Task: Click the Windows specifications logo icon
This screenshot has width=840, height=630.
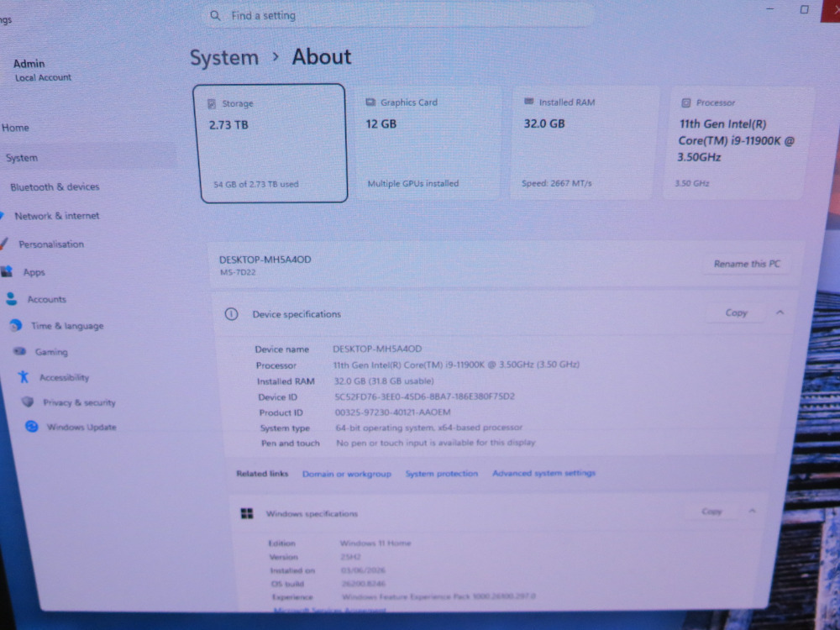Action: click(x=246, y=514)
